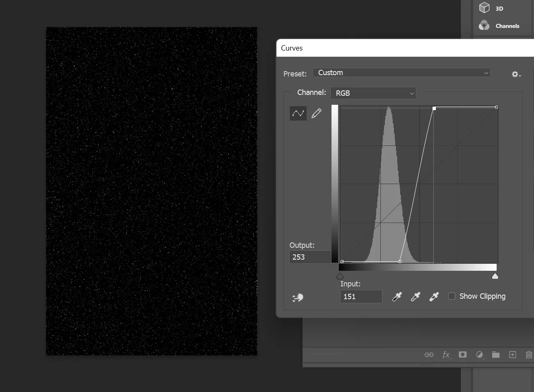Click the link layers icon

[x=429, y=355]
